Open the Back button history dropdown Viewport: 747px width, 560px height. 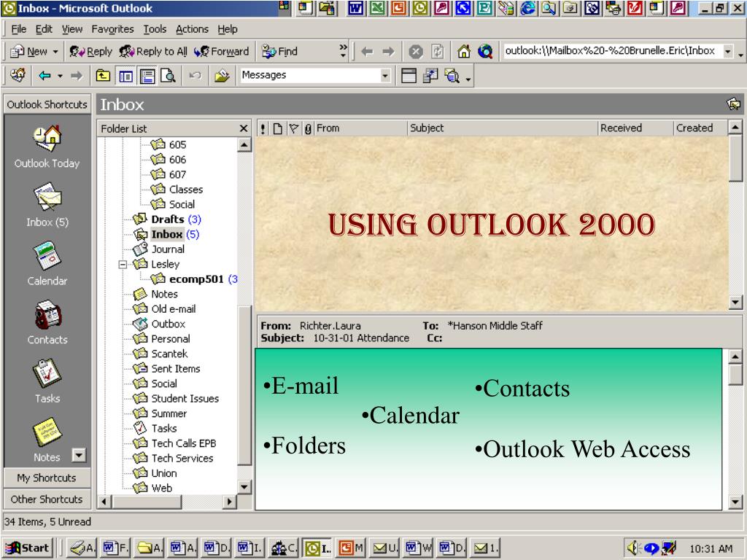click(x=60, y=76)
